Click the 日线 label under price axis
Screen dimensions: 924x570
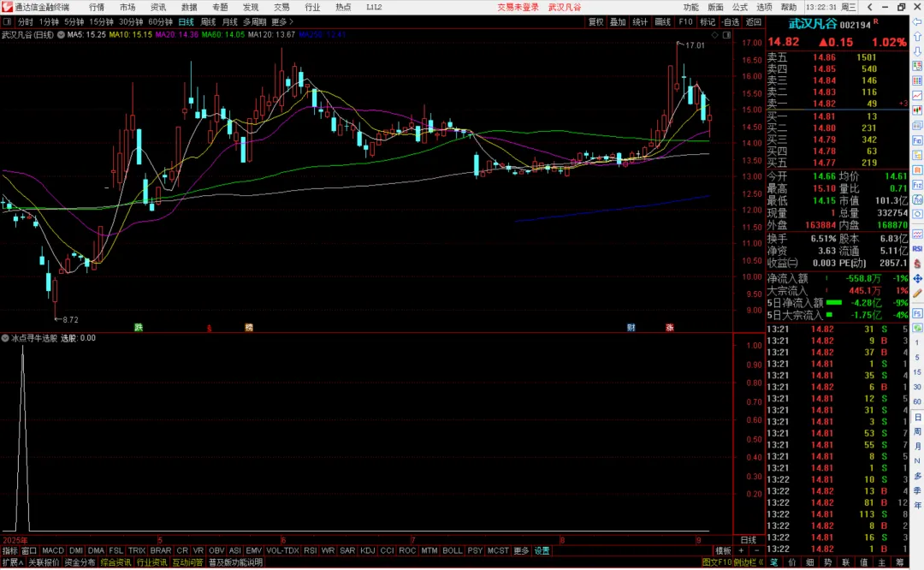point(749,540)
